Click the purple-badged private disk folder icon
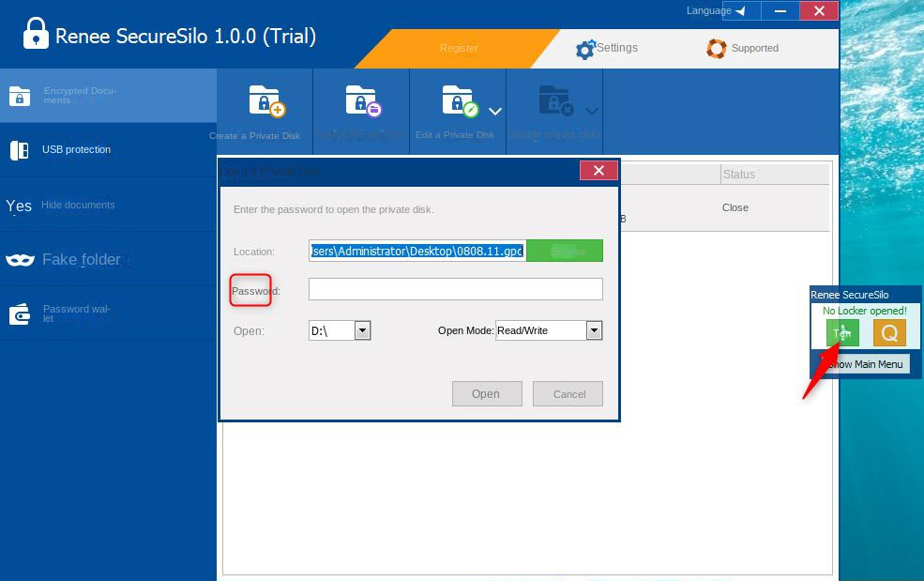Screen dimensions: 924x581 (361, 101)
